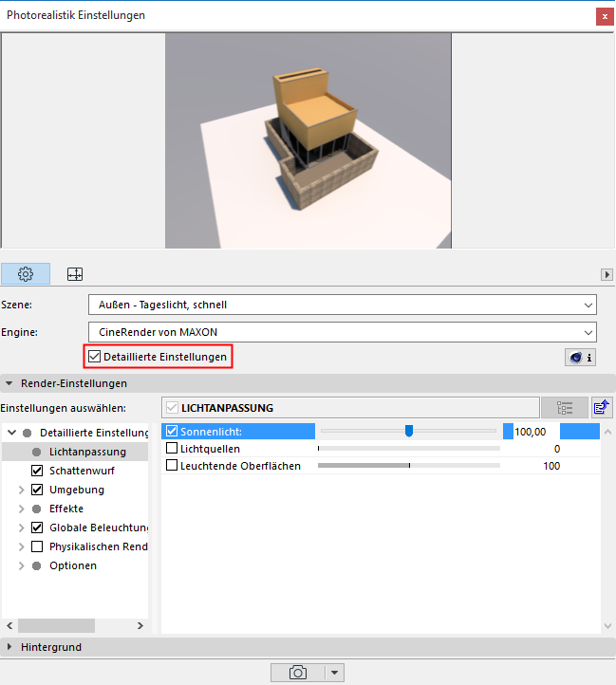Expand the Optionen tree node
Viewport: 616px width, 685px height.
(21, 565)
